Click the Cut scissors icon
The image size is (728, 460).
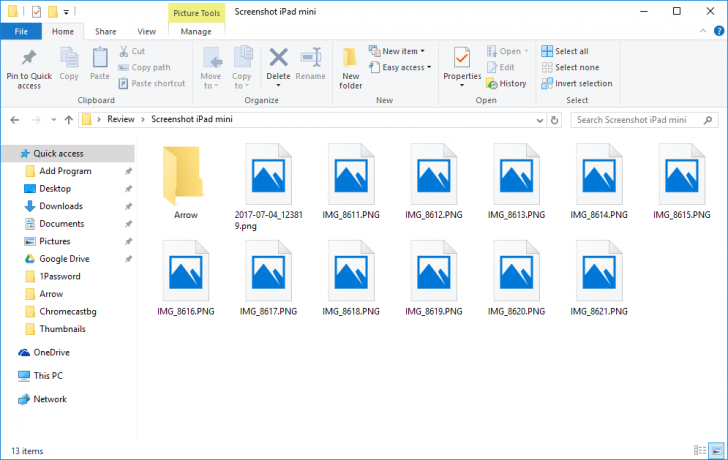click(124, 51)
